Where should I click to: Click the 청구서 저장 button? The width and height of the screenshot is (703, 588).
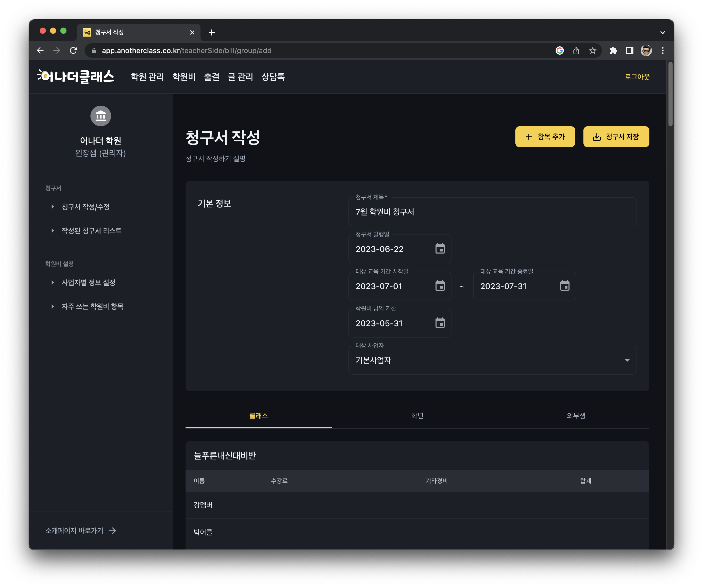[x=616, y=137]
